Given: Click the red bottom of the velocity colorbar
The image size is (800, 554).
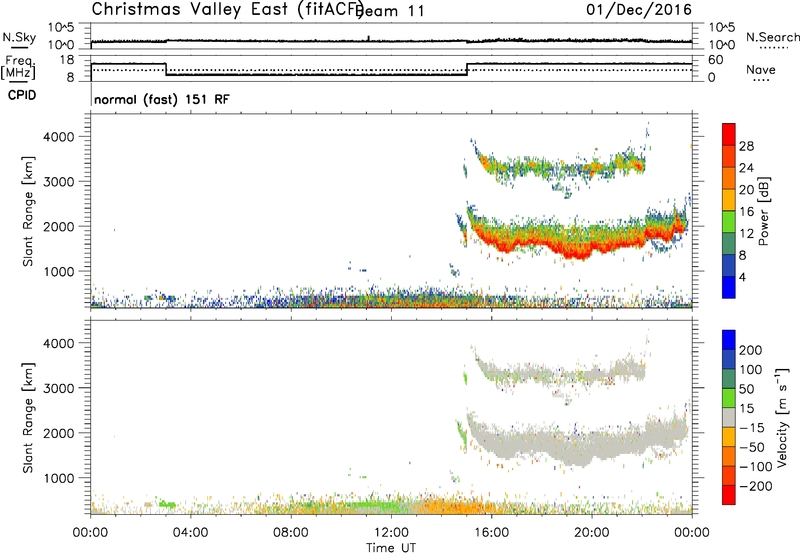Looking at the screenshot, I should (x=729, y=495).
